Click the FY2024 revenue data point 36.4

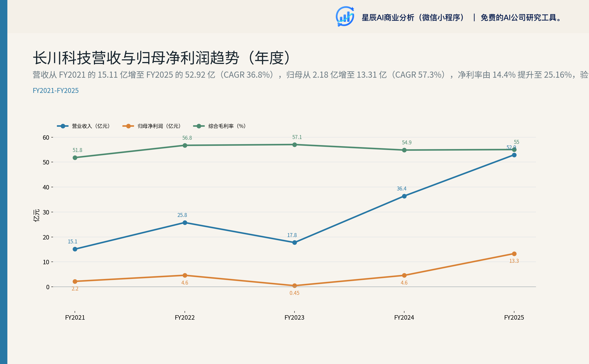(x=404, y=196)
